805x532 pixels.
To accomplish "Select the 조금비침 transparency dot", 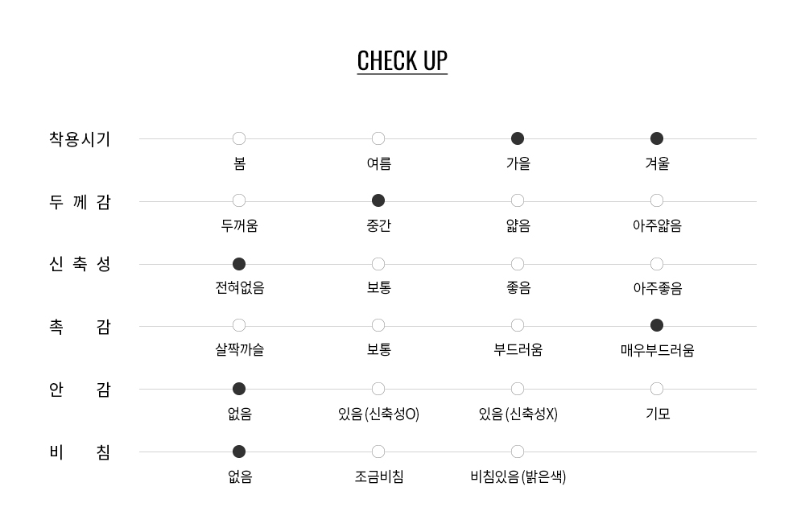I will click(378, 452).
